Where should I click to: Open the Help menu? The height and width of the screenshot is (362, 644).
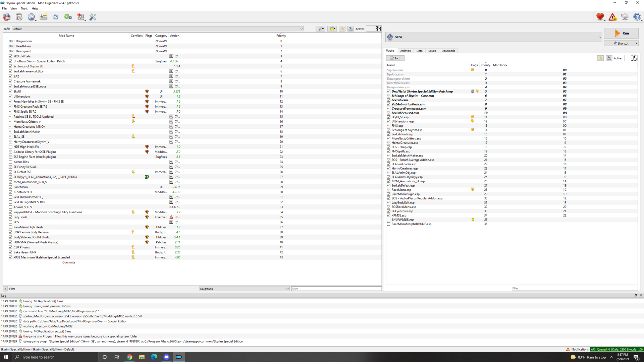[35, 8]
